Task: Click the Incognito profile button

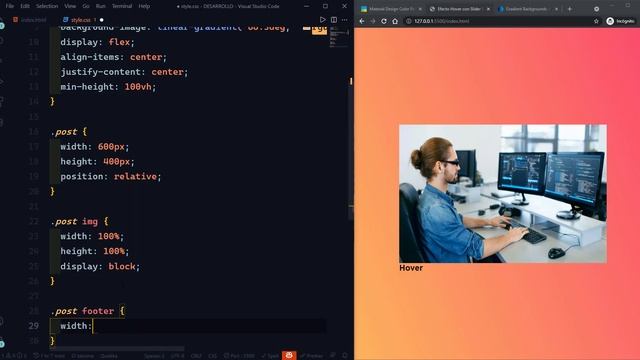Action: [620, 21]
